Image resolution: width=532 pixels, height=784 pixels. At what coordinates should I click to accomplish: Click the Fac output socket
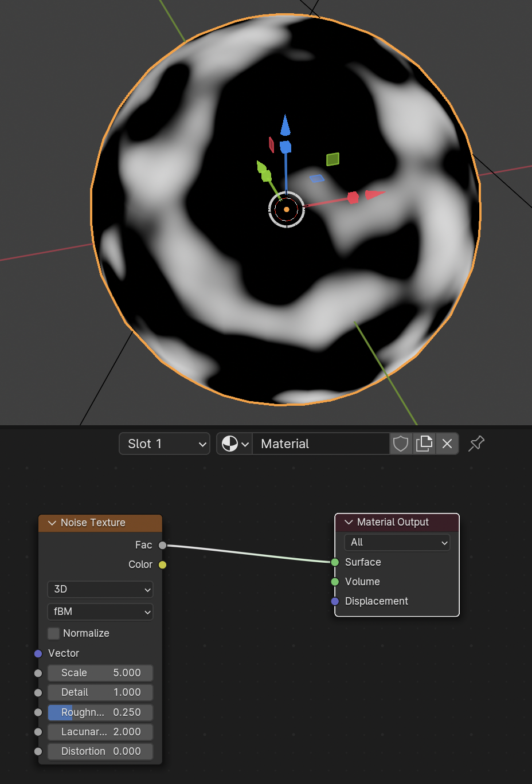click(x=163, y=545)
